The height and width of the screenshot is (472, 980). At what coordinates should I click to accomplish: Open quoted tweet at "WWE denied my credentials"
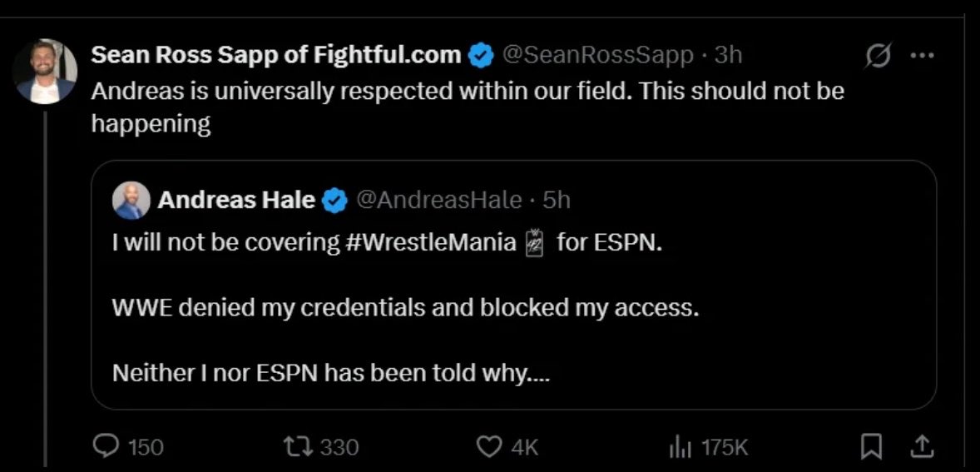405,308
